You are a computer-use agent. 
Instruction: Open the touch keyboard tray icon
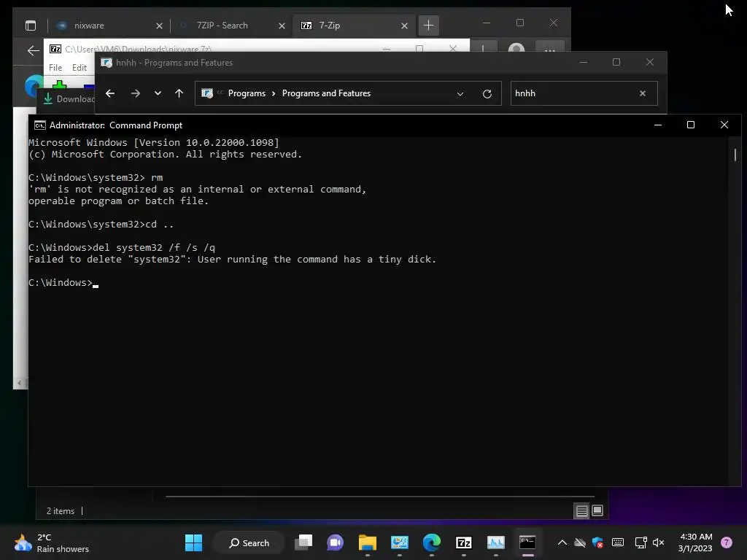(x=618, y=542)
